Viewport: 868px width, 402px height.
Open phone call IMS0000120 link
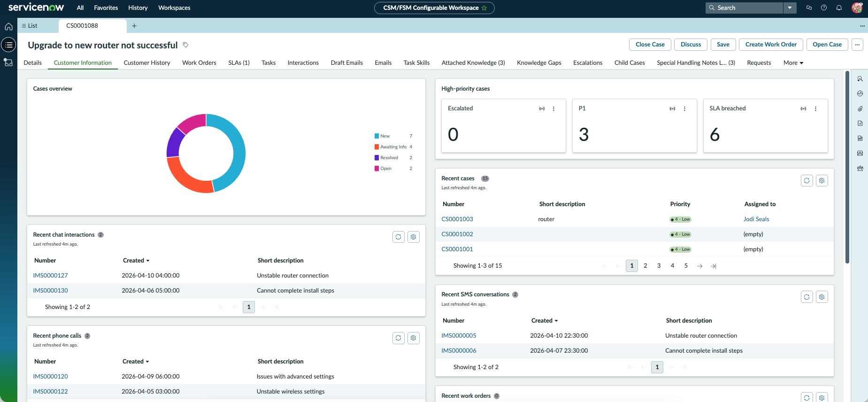pyautogui.click(x=50, y=377)
